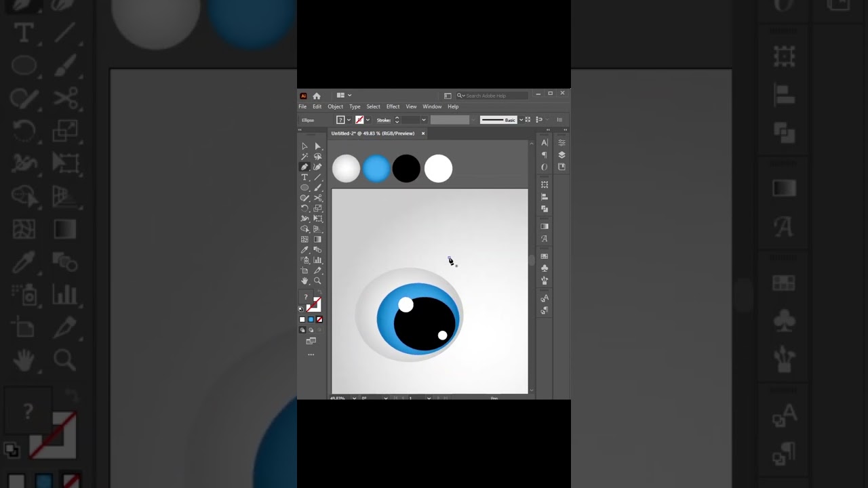This screenshot has width=868, height=488.
Task: Select the Mesh tool
Action: coord(304,239)
